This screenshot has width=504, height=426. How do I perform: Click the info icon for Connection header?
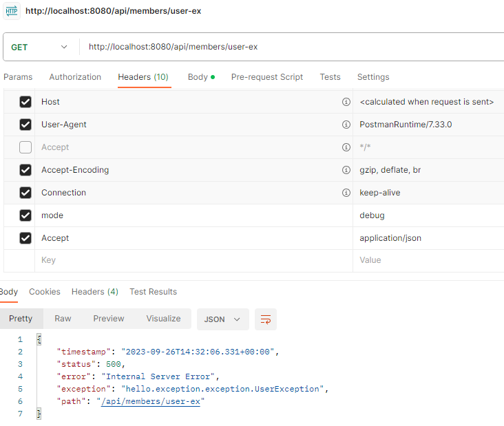click(346, 193)
